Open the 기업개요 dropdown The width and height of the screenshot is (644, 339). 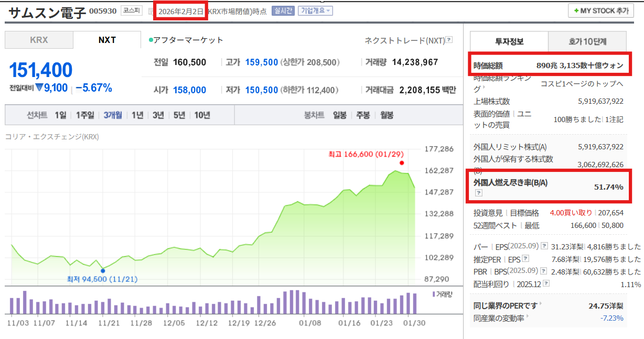point(315,11)
